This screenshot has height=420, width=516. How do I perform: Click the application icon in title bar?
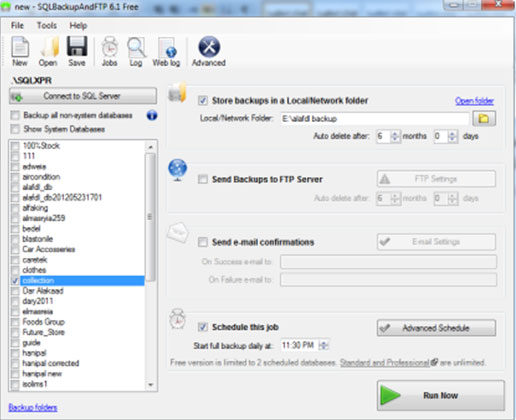[6, 7]
